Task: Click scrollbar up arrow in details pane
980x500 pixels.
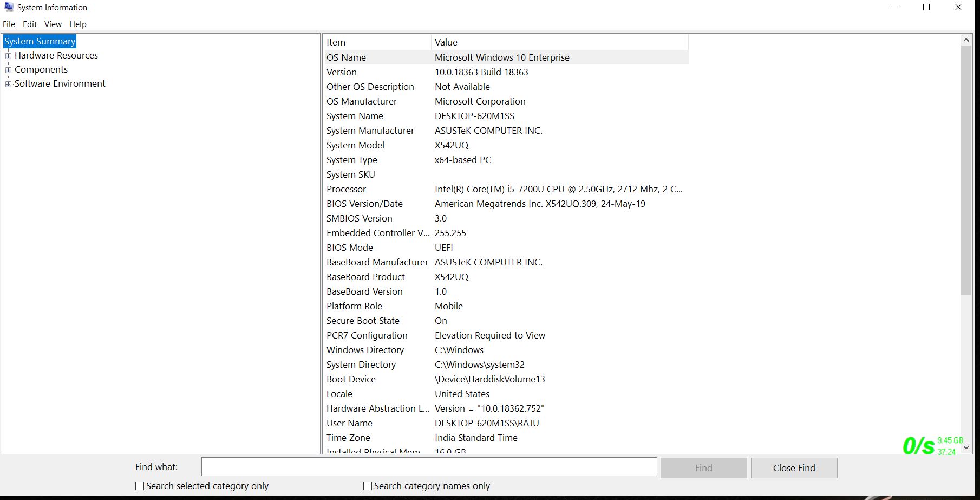Action: coord(966,40)
